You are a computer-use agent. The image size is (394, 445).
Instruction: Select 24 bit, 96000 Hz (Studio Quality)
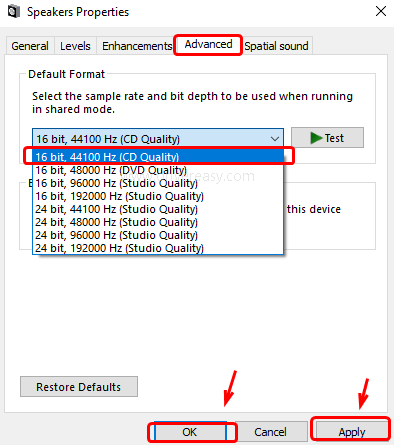158,235
